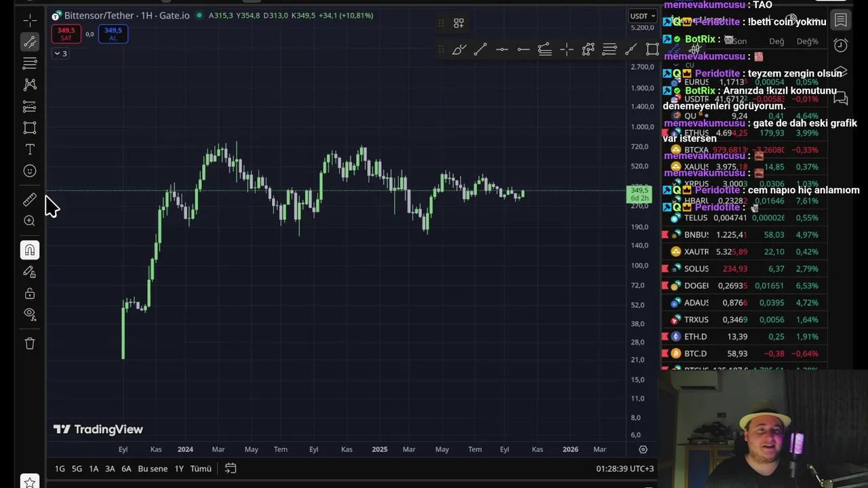The image size is (868, 488).
Task: Open TELUS row in watchlist
Action: point(745,218)
